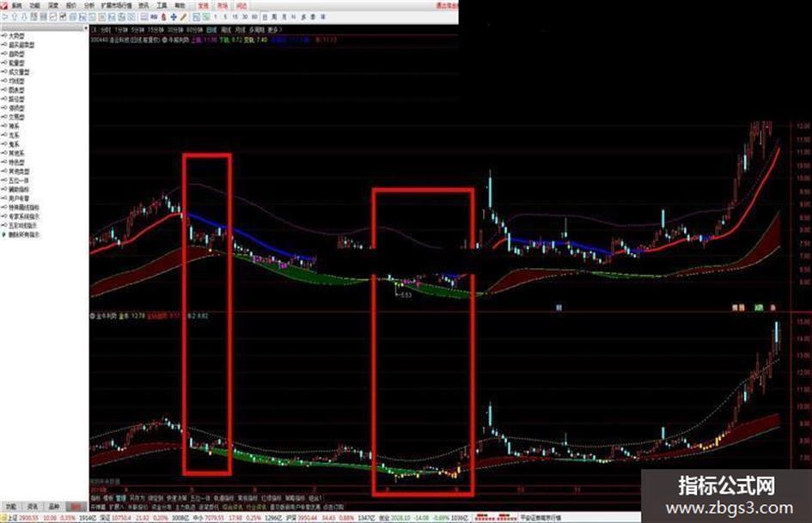Select the 30-minute period toolbar button
This screenshot has height=523, width=812.
(244, 16)
